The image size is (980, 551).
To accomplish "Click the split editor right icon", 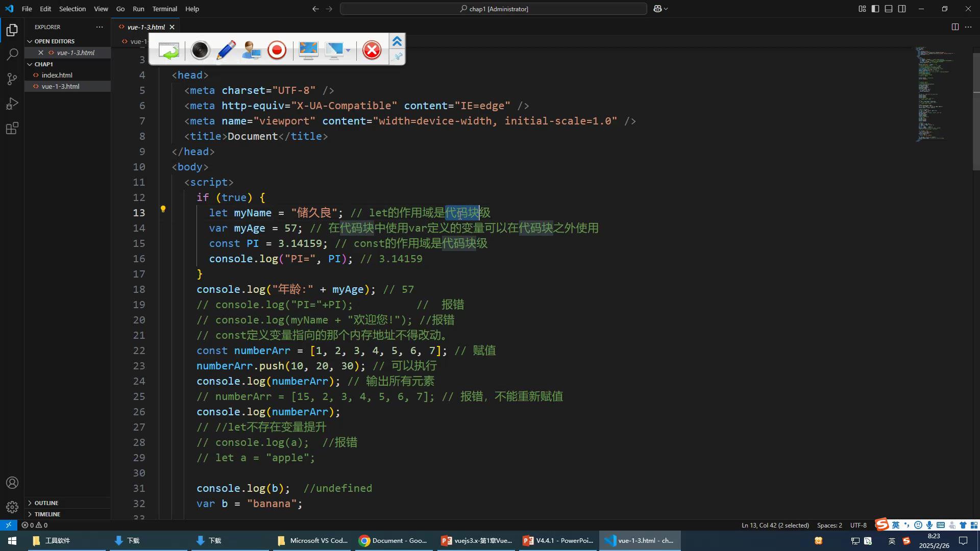I will (955, 27).
